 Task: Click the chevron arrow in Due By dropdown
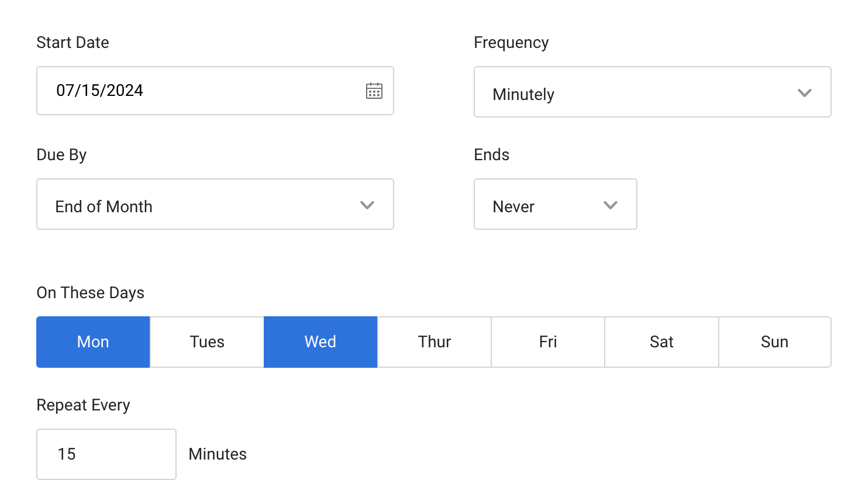[367, 205]
